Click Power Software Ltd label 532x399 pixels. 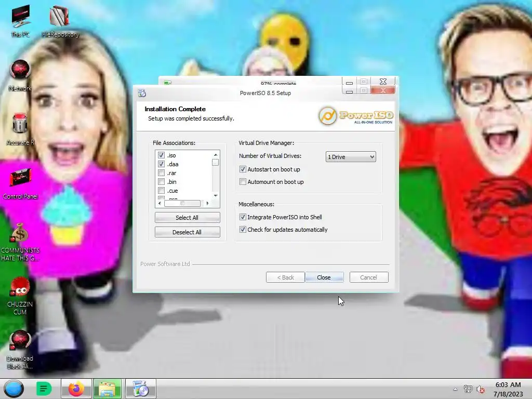(x=165, y=263)
